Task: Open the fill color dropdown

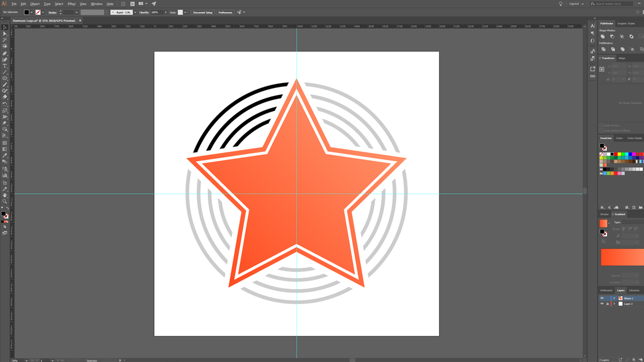Action: click(x=32, y=12)
